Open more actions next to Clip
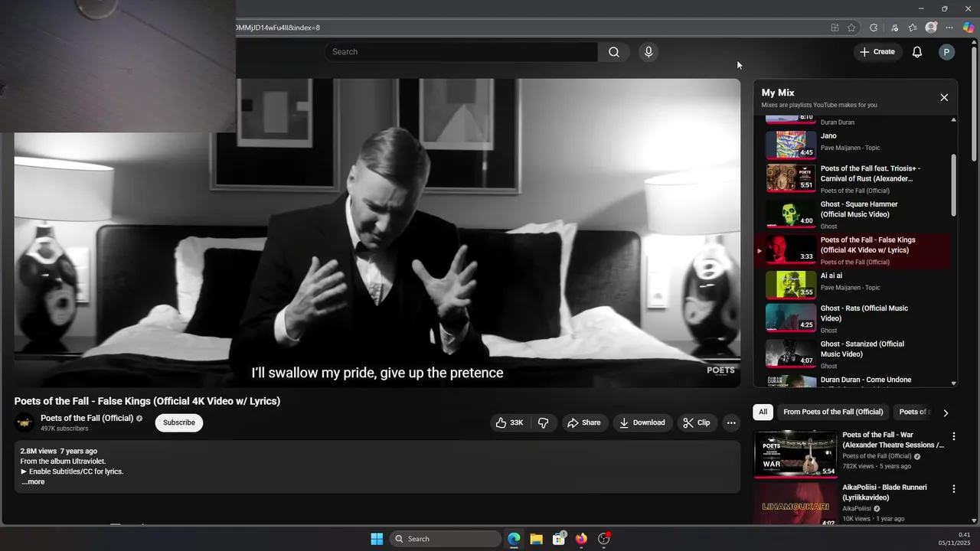This screenshot has height=551, width=980. (731, 422)
